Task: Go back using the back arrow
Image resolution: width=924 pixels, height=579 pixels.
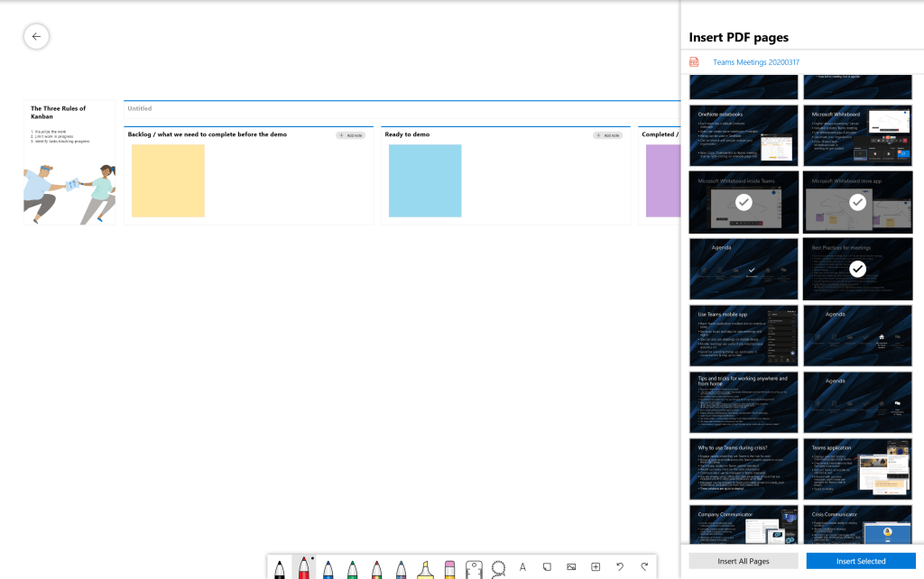Action: tap(36, 36)
